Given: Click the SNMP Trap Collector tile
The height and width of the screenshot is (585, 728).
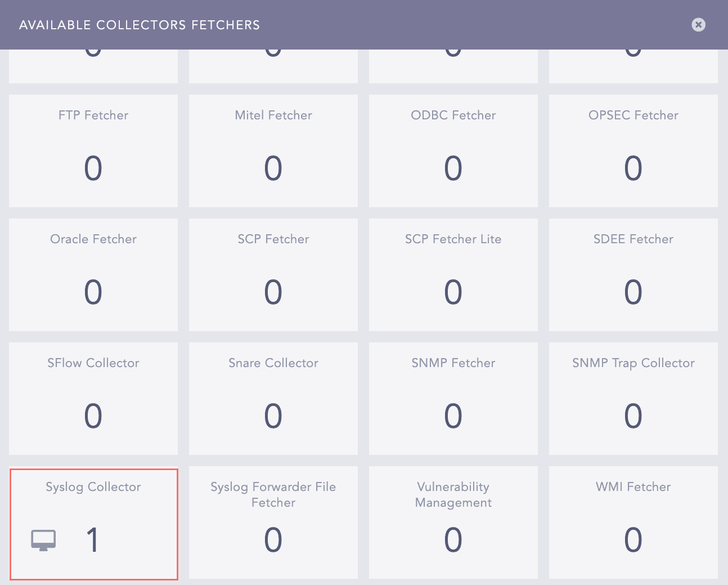Looking at the screenshot, I should point(633,398).
